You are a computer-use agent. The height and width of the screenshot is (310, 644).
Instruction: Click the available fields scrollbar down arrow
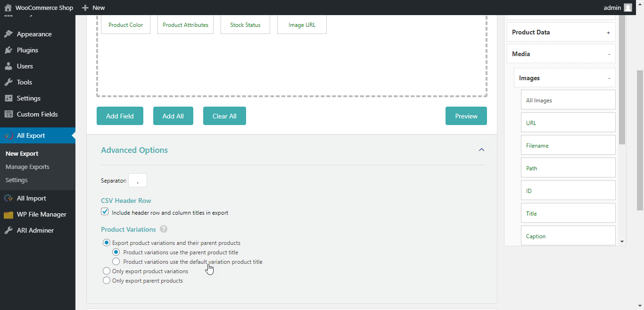622,241
